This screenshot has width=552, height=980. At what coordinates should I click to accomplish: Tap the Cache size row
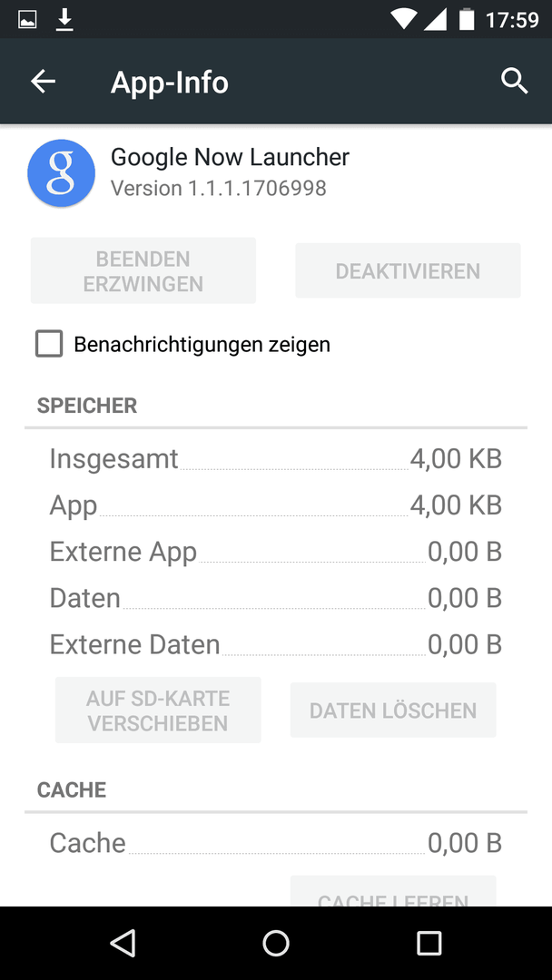pos(276,842)
